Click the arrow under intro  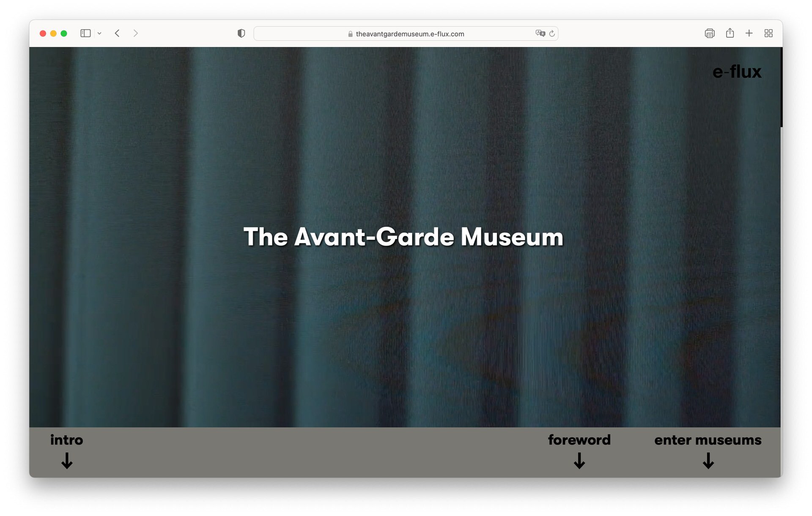click(x=67, y=461)
